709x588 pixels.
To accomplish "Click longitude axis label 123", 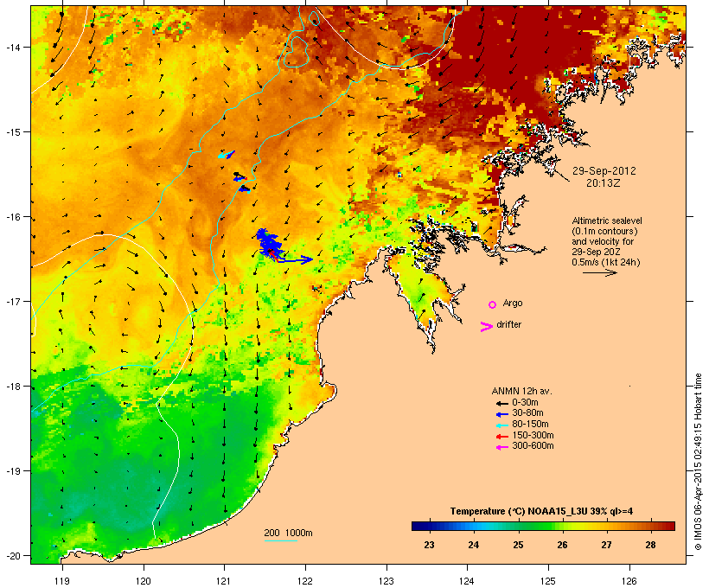I will point(386,581).
